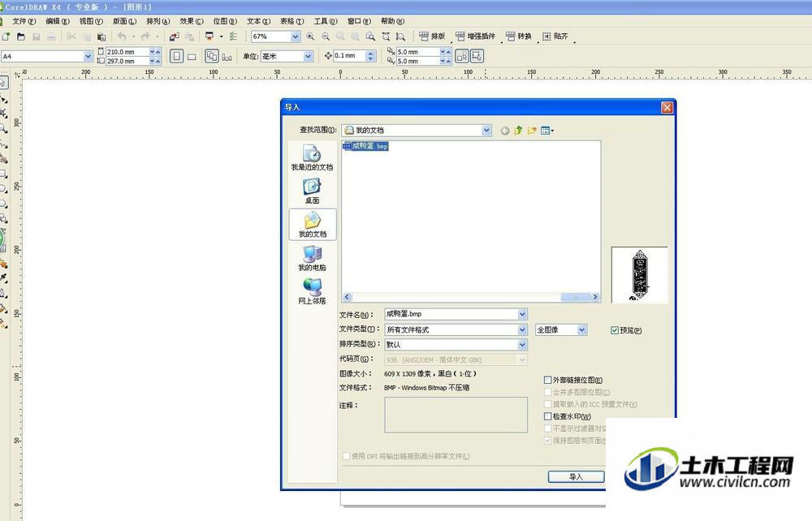Click the Open file folder icon
This screenshot has width=812, height=521.
pyautogui.click(x=21, y=37)
